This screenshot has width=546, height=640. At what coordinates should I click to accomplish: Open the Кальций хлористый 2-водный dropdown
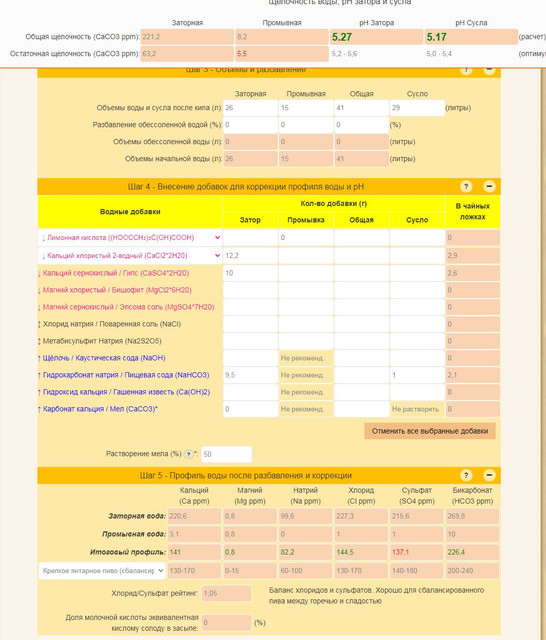tap(130, 256)
